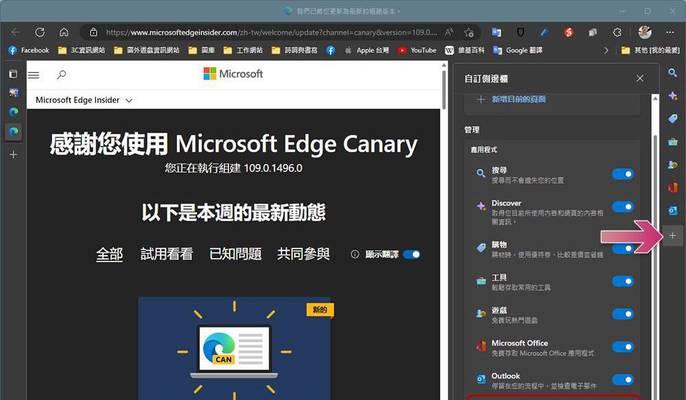Show more bookmarks via the overflow chevron

[606, 50]
